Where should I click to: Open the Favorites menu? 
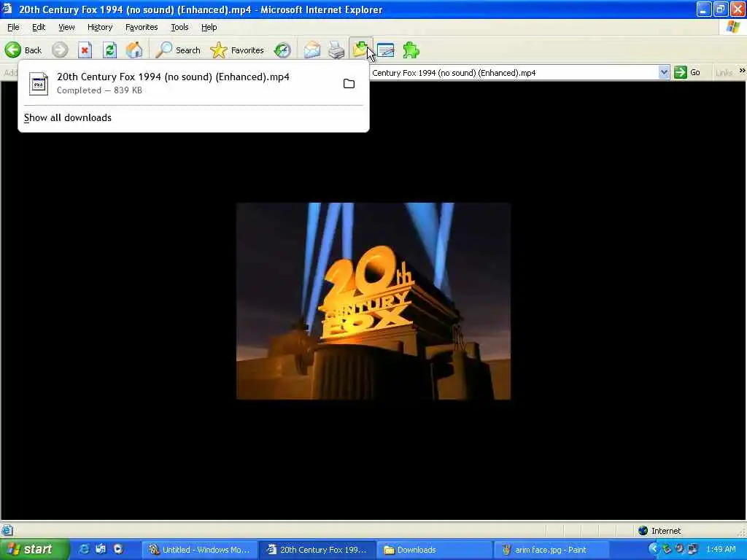pyautogui.click(x=142, y=27)
